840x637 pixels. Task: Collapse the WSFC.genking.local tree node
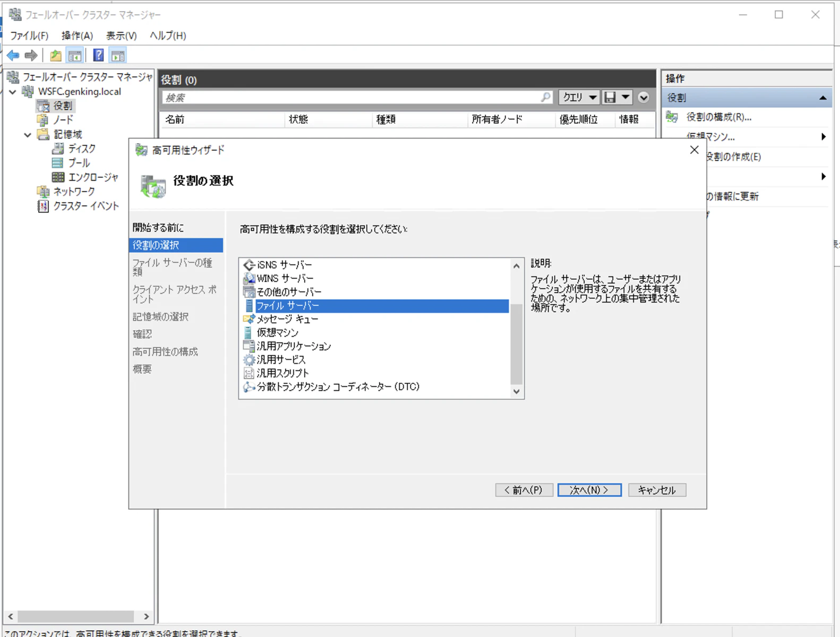point(13,92)
